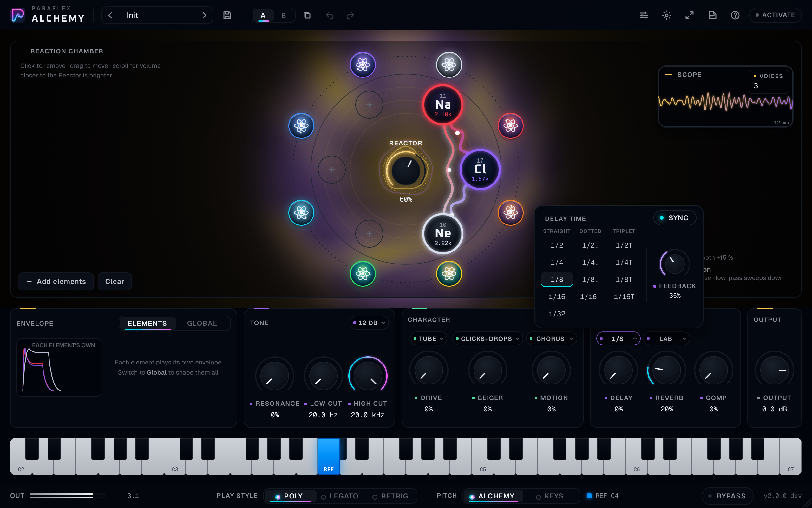Click the FEEDBACK knob
This screenshot has width=812, height=508.
click(x=674, y=264)
